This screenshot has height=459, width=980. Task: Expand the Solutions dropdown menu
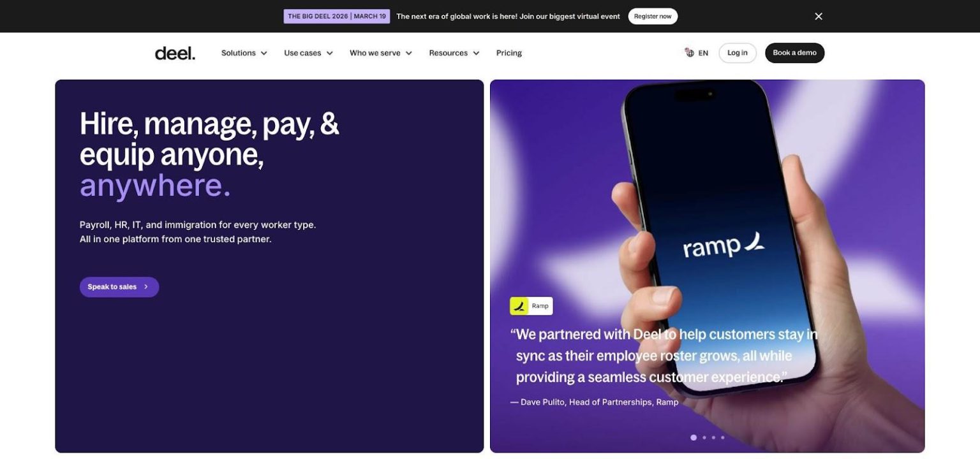[244, 53]
